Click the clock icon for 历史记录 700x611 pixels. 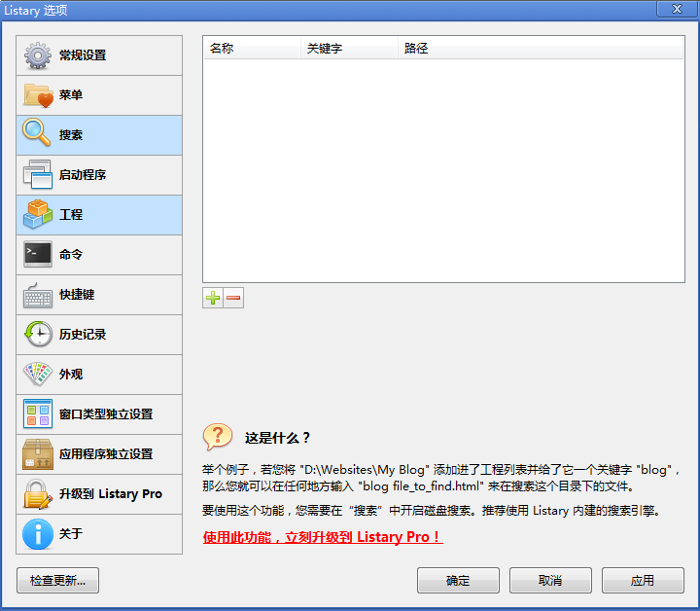[x=38, y=335]
